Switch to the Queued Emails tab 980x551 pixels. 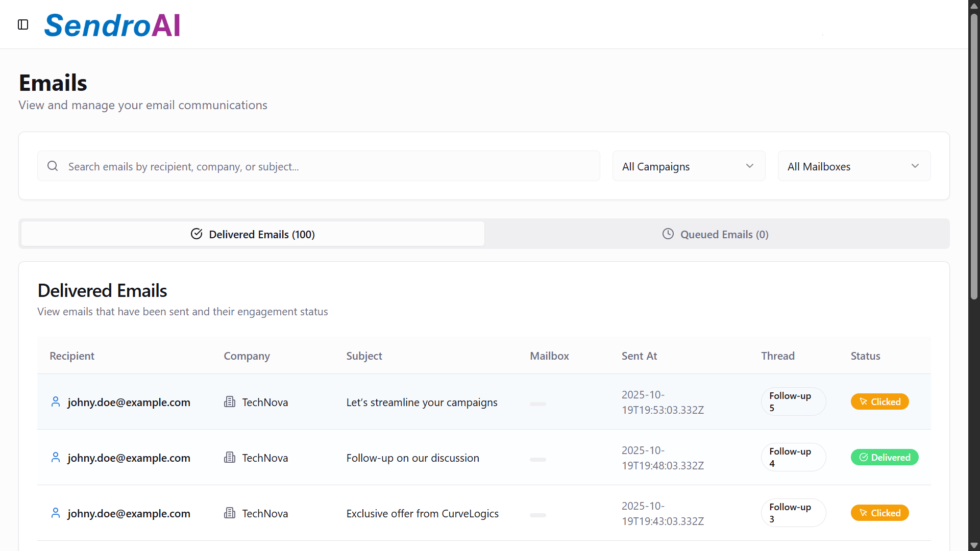pyautogui.click(x=715, y=234)
